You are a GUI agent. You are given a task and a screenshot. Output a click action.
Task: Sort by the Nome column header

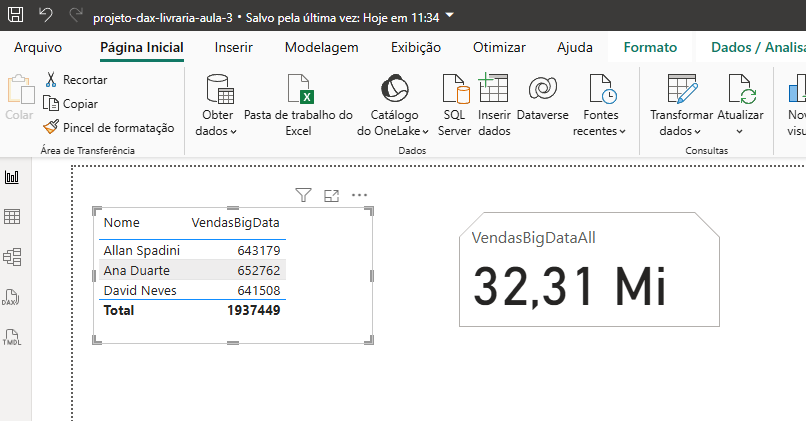coord(121,223)
